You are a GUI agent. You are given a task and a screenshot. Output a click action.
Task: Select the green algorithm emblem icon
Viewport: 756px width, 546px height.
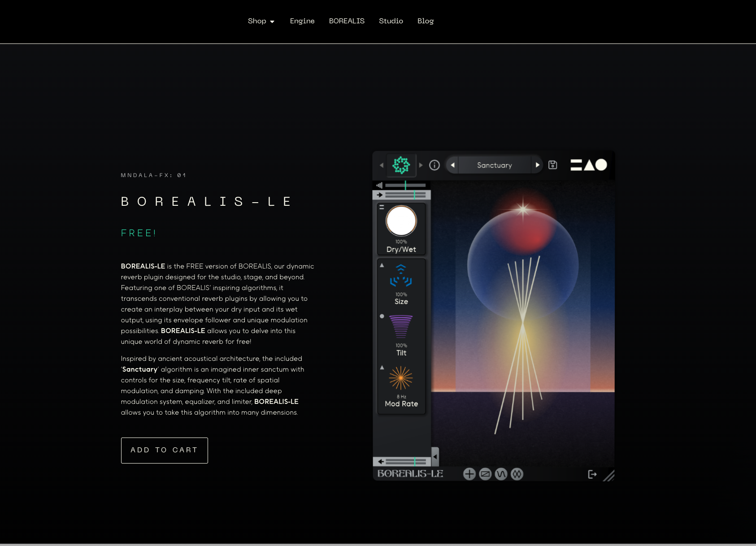click(401, 165)
